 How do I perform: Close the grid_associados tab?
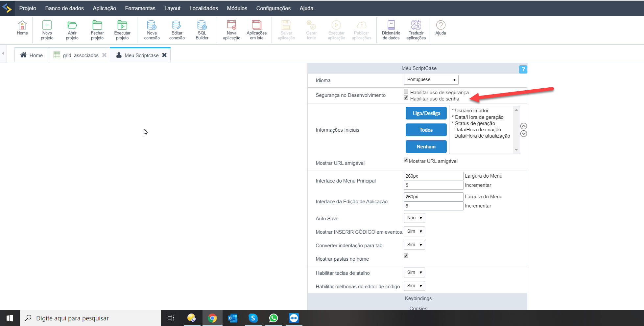pos(104,55)
